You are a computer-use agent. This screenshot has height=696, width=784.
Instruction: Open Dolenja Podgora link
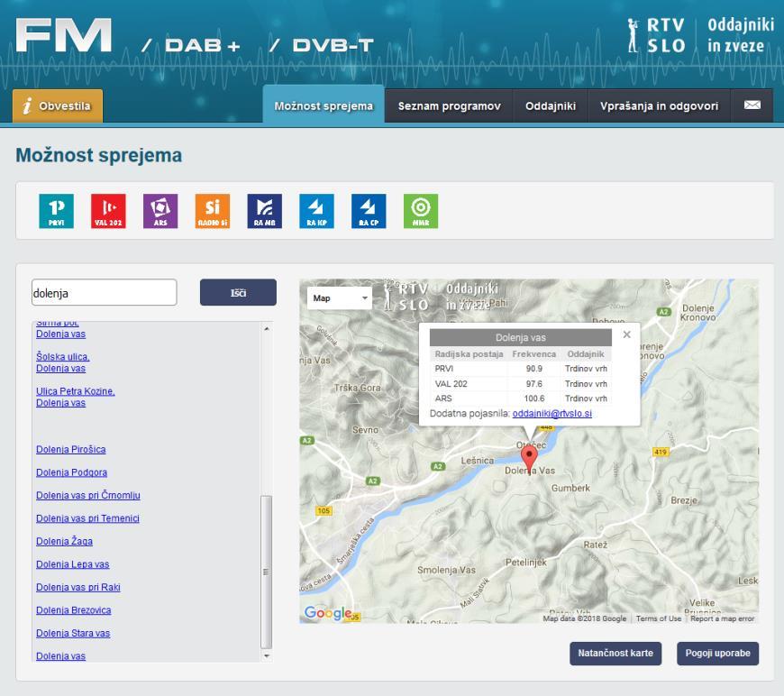point(71,472)
